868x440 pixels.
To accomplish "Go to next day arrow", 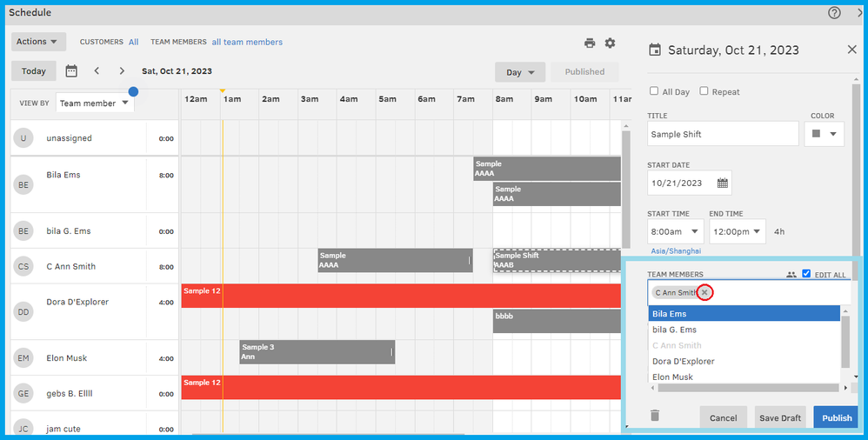I will pyautogui.click(x=122, y=70).
